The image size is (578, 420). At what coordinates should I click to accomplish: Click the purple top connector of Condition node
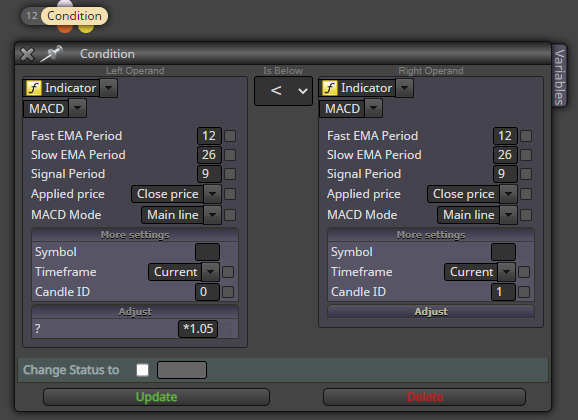pyautogui.click(x=65, y=4)
